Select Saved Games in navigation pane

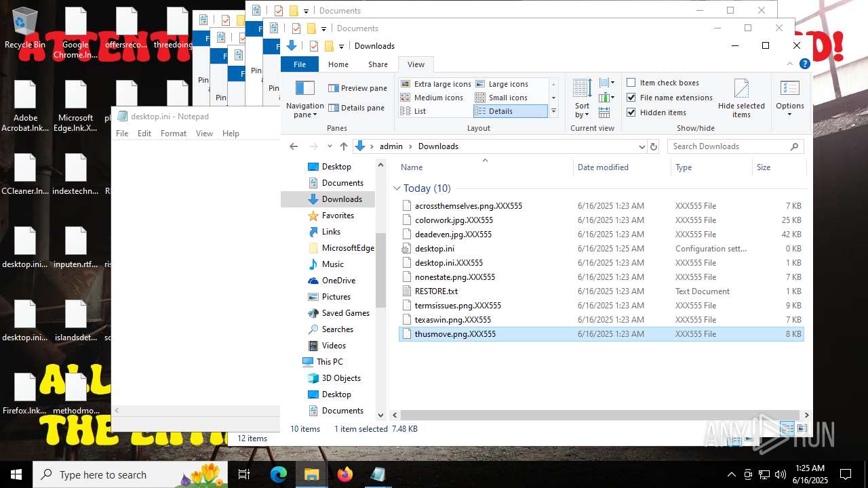346,313
